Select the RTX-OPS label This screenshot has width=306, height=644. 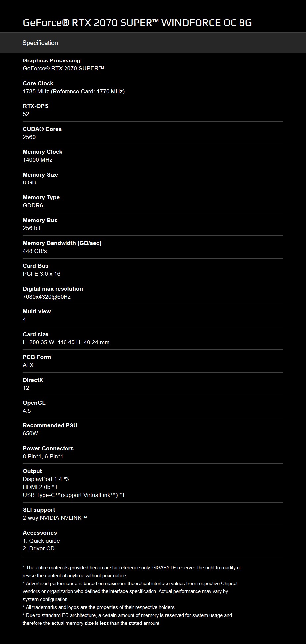(35, 106)
